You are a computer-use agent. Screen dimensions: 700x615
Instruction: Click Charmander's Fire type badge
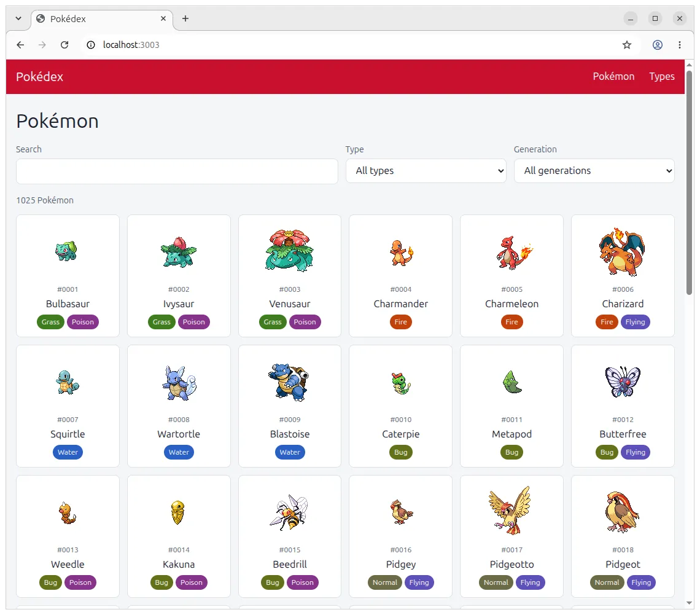(400, 322)
